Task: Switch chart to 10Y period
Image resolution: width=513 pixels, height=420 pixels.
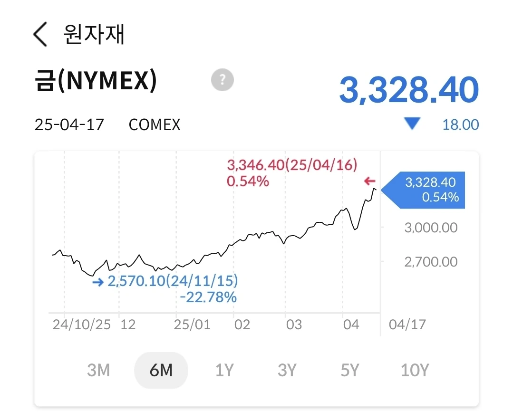Action: 415,370
